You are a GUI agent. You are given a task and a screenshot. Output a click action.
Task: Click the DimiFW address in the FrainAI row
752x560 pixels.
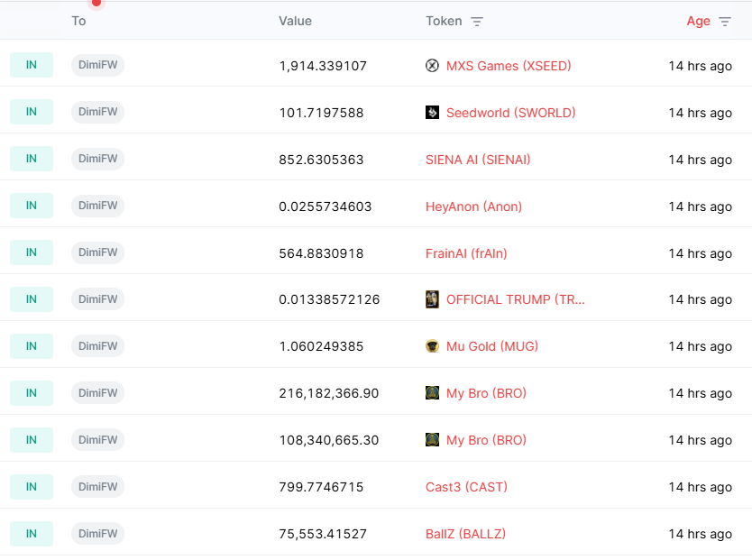click(x=98, y=252)
